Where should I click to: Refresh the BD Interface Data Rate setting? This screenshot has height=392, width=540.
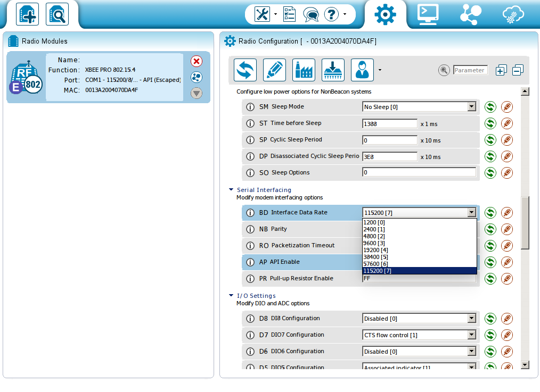click(x=490, y=213)
